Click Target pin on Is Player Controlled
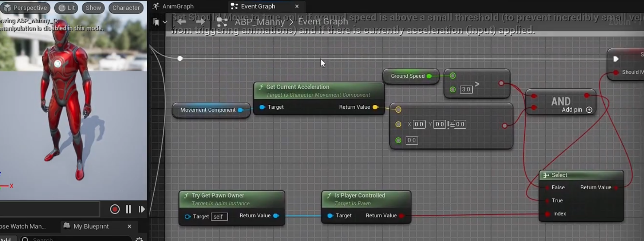The width and height of the screenshot is (644, 241). (x=330, y=216)
